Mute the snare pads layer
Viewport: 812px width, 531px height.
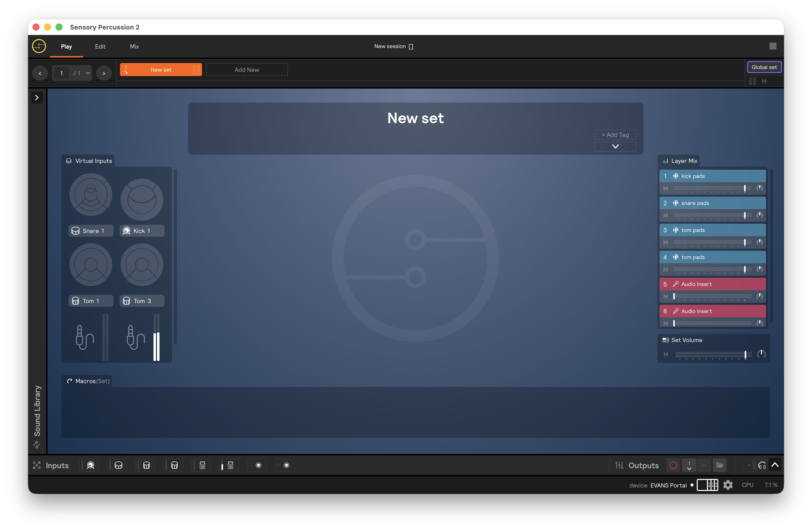pos(665,215)
